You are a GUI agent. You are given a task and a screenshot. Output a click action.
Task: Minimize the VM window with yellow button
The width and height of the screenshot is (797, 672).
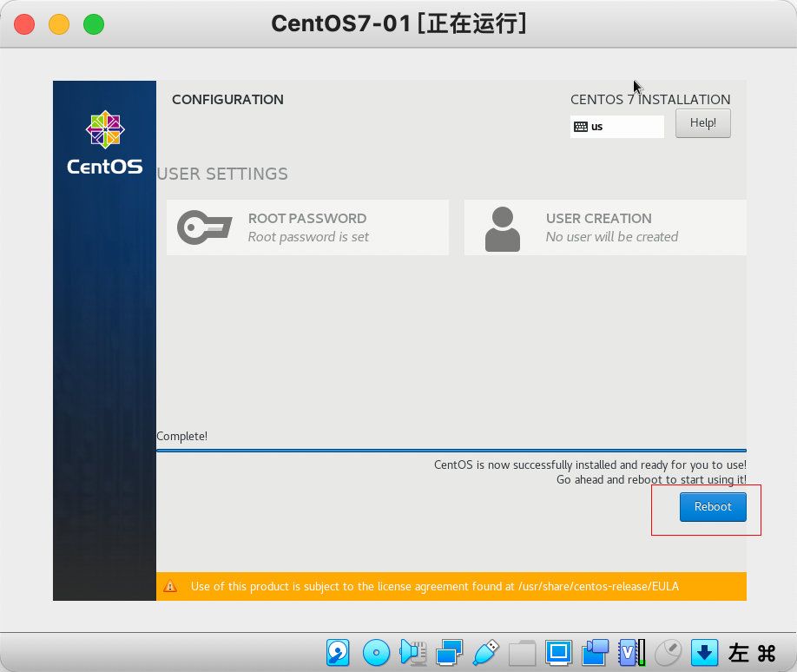tap(59, 24)
